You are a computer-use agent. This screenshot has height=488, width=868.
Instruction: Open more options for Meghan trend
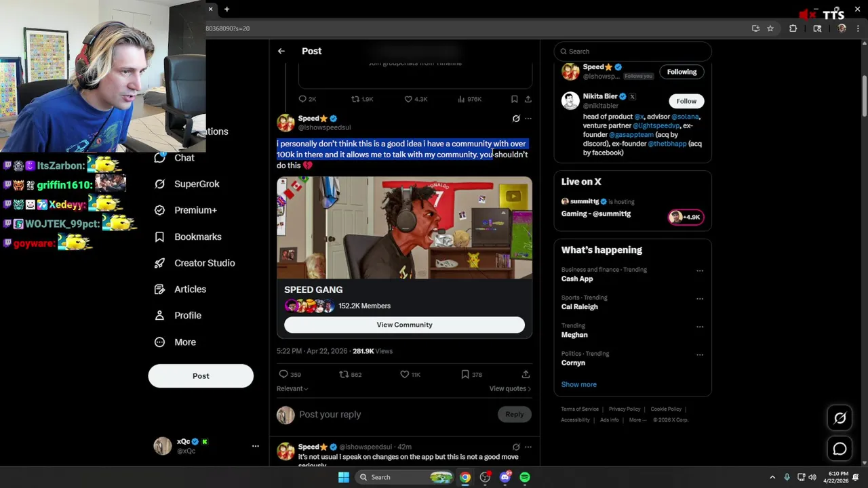[700, 327]
